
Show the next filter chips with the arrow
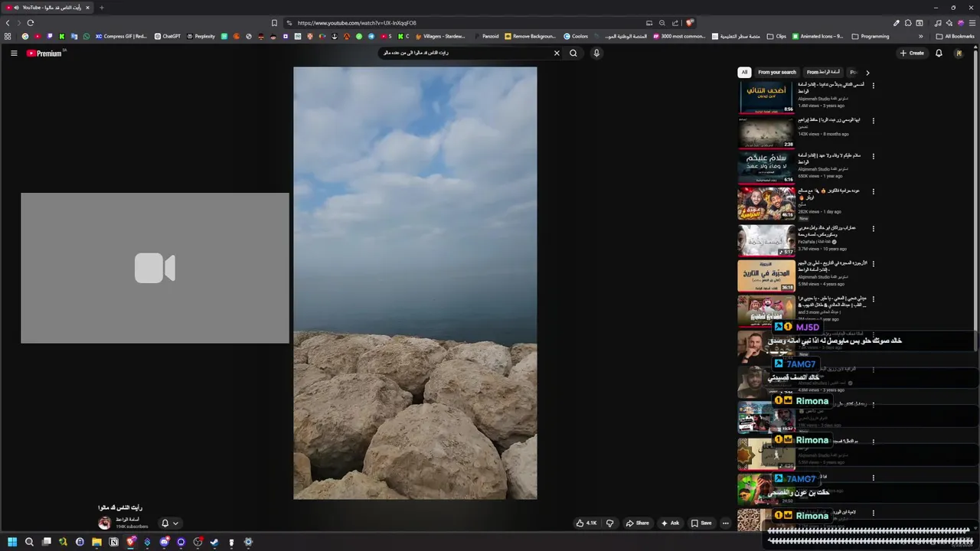pyautogui.click(x=867, y=72)
